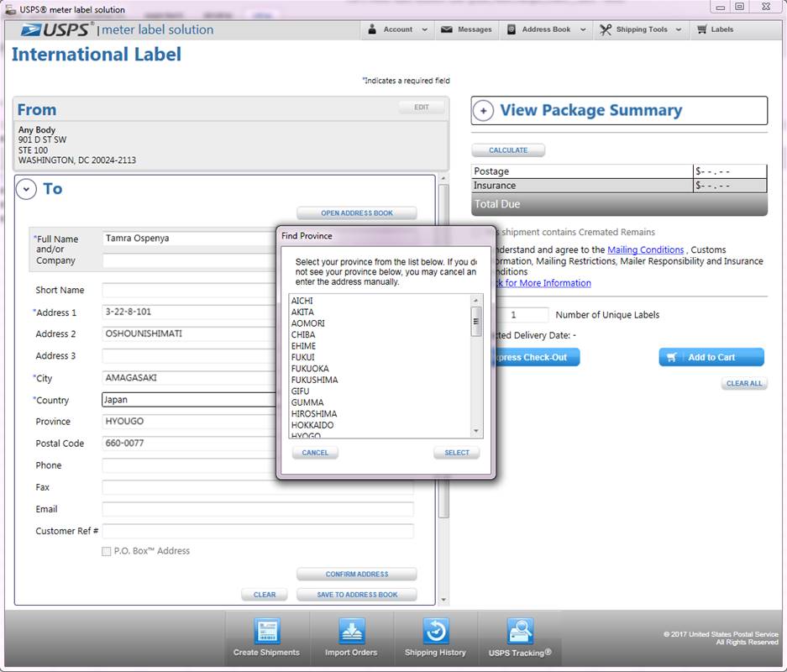Click the City field showing AMAGASAKI
Screen dimensions: 787x672
189,377
